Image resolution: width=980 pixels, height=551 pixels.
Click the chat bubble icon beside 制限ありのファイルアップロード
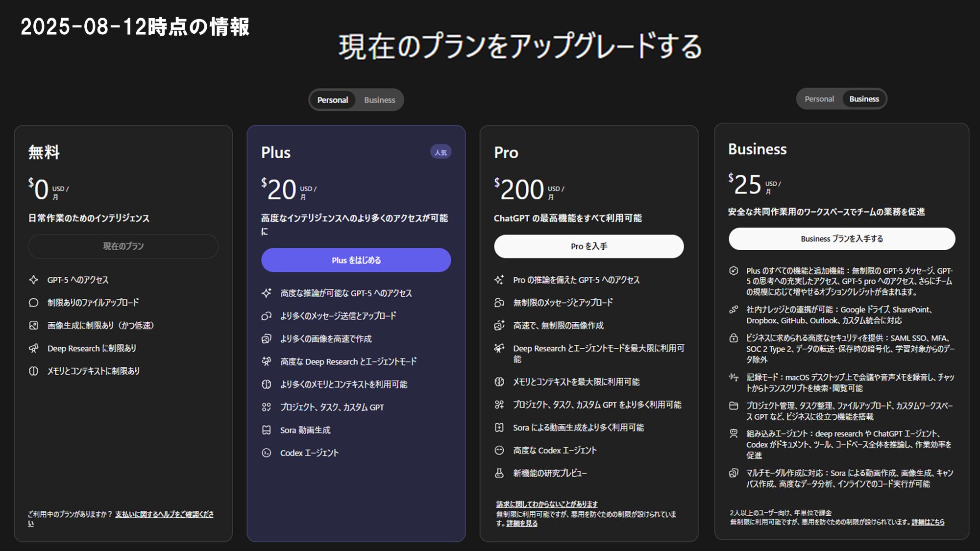point(33,303)
